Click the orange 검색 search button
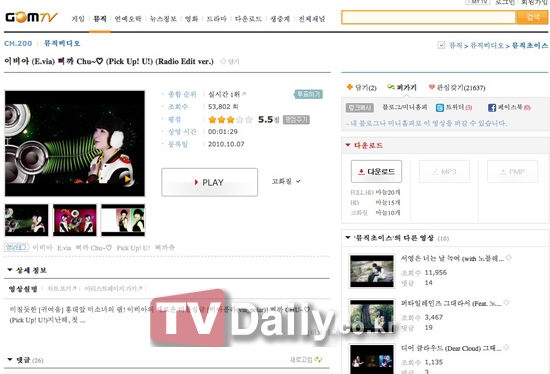The height and width of the screenshot is (374, 550). (532, 17)
